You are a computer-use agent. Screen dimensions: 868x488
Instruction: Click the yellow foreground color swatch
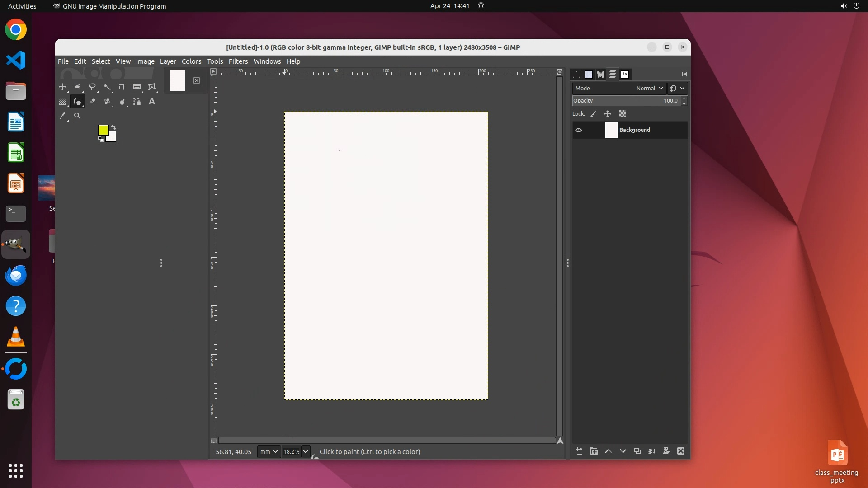point(103,130)
